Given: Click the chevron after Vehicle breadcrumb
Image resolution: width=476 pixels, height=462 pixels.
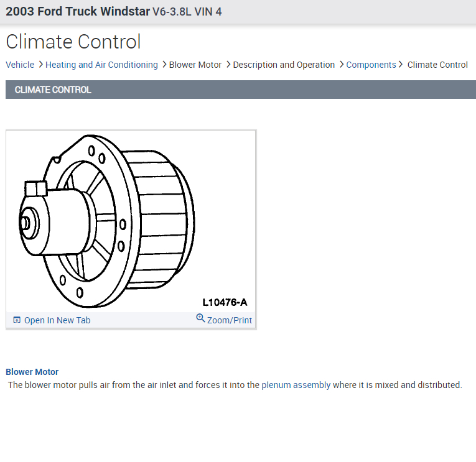Looking at the screenshot, I should click(40, 65).
